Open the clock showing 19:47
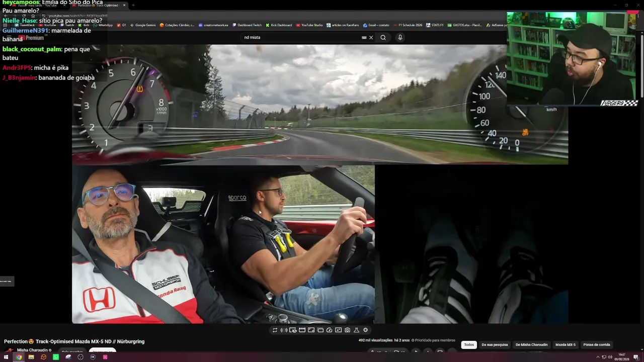 coord(622,357)
